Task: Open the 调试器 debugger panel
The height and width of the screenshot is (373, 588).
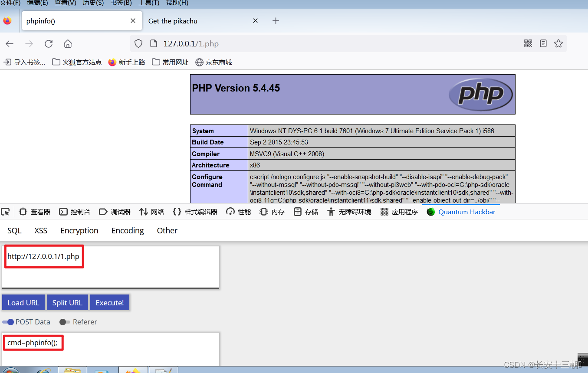Action: click(115, 212)
